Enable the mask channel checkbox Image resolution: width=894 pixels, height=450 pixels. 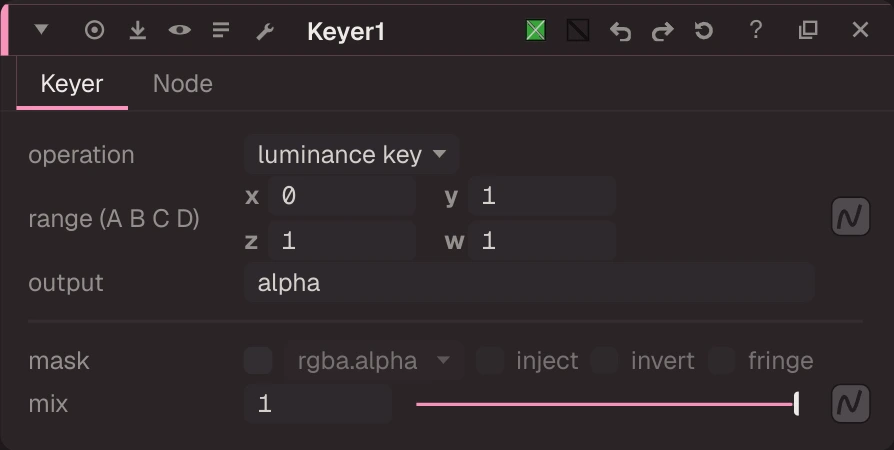coord(258,360)
